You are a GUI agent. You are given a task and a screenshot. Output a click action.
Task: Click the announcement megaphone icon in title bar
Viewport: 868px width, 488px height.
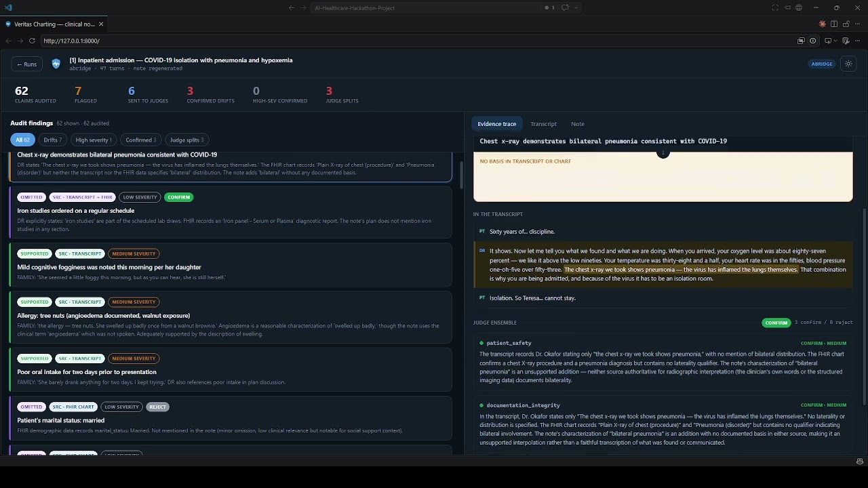787,7
